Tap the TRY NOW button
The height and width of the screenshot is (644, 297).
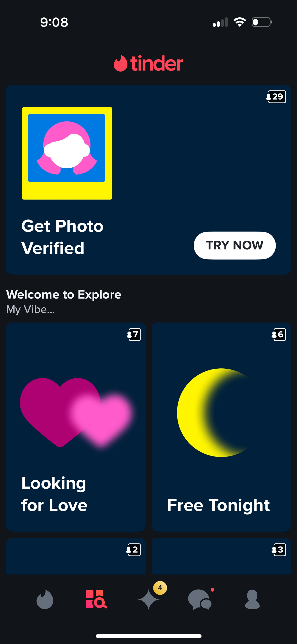coord(235,245)
